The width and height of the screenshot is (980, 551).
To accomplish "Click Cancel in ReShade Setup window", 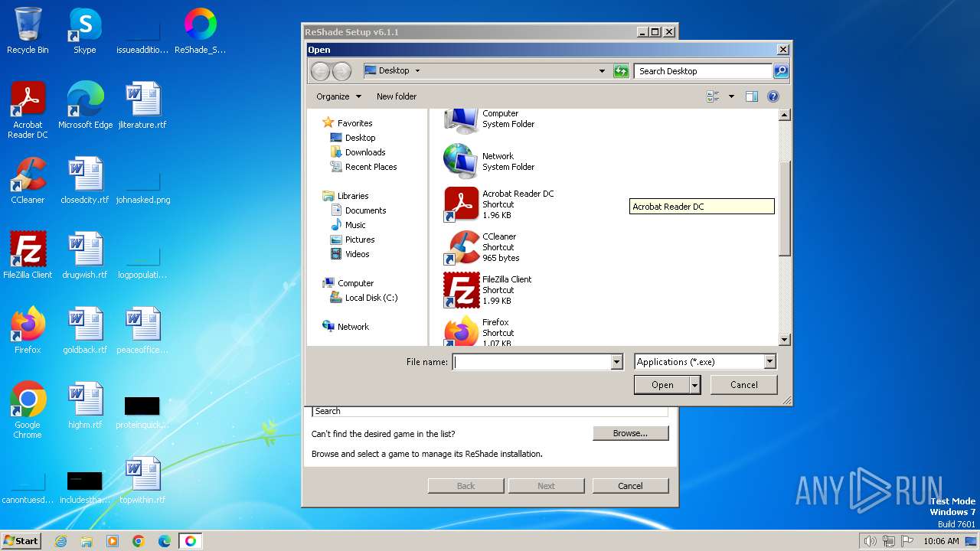I will coord(630,486).
